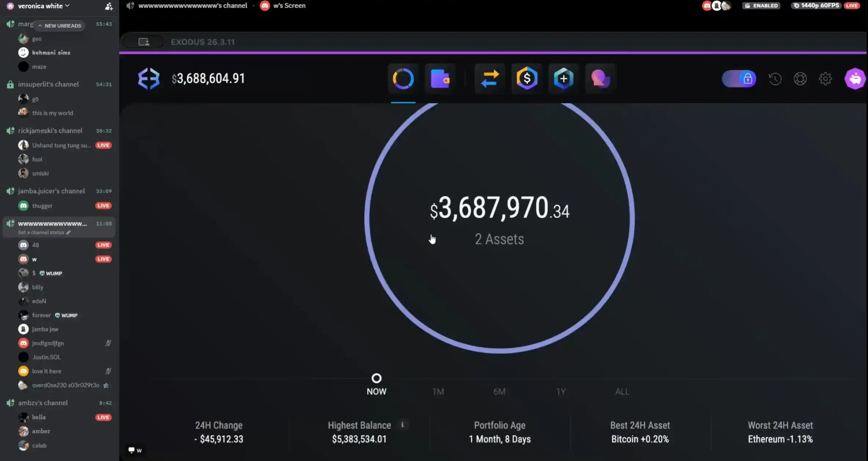Open the support lifebuoy icon

click(x=800, y=79)
